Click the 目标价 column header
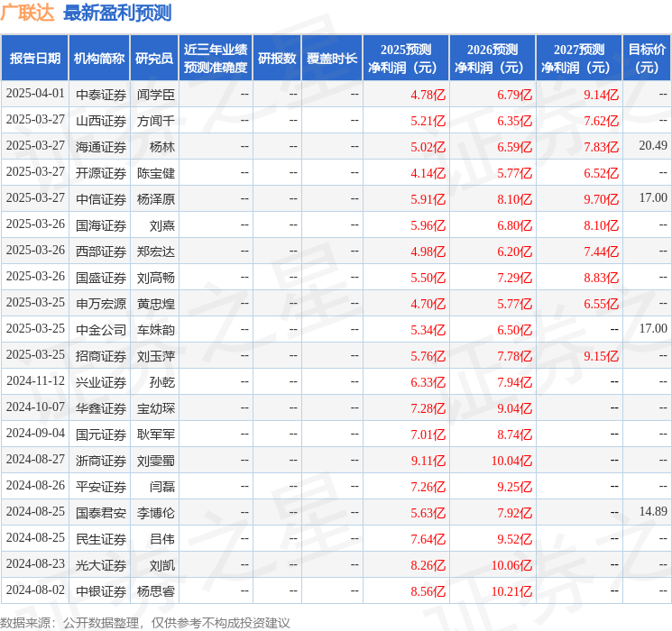This screenshot has height=631, width=672. pyautogui.click(x=647, y=59)
